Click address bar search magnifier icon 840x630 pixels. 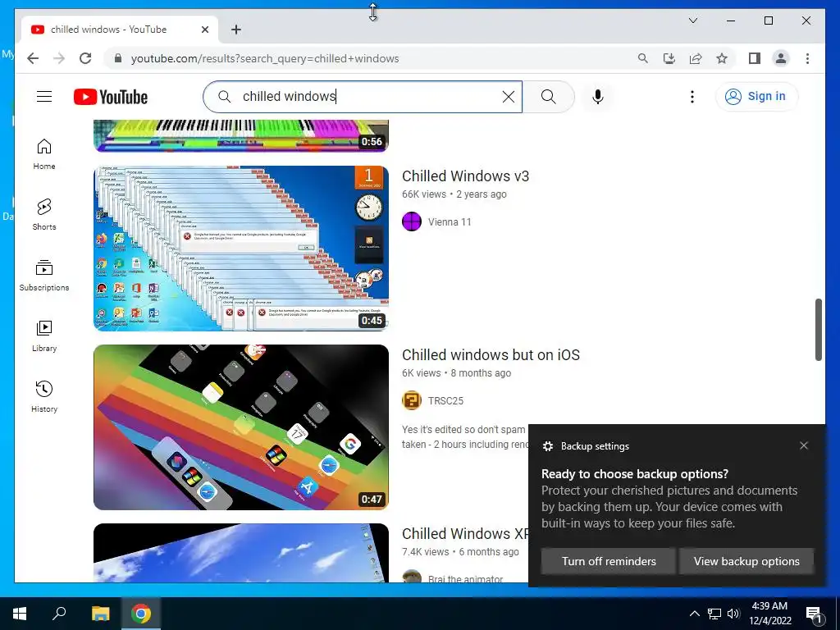click(x=643, y=58)
